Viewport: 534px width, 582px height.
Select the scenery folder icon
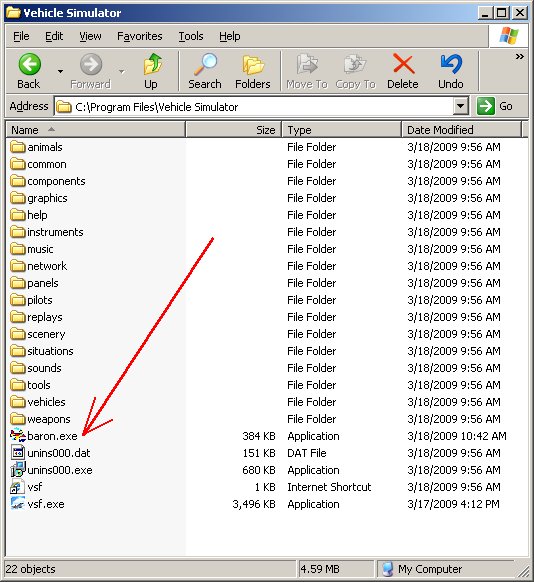tap(18, 334)
